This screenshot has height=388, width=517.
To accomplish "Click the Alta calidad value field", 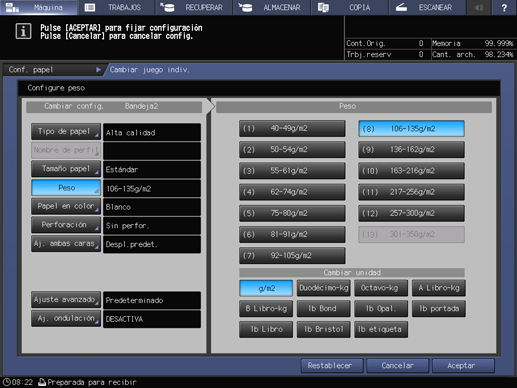I will (x=152, y=132).
